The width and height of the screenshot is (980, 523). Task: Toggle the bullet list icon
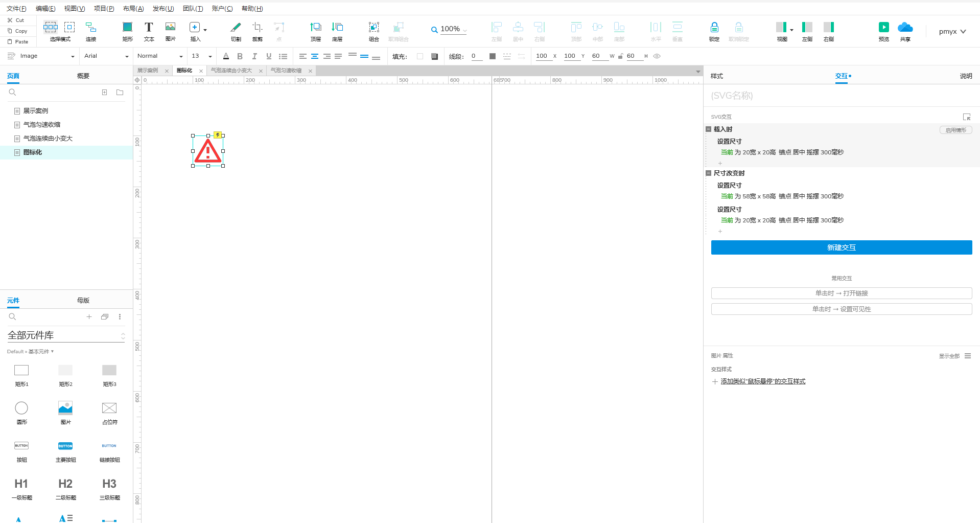(283, 56)
